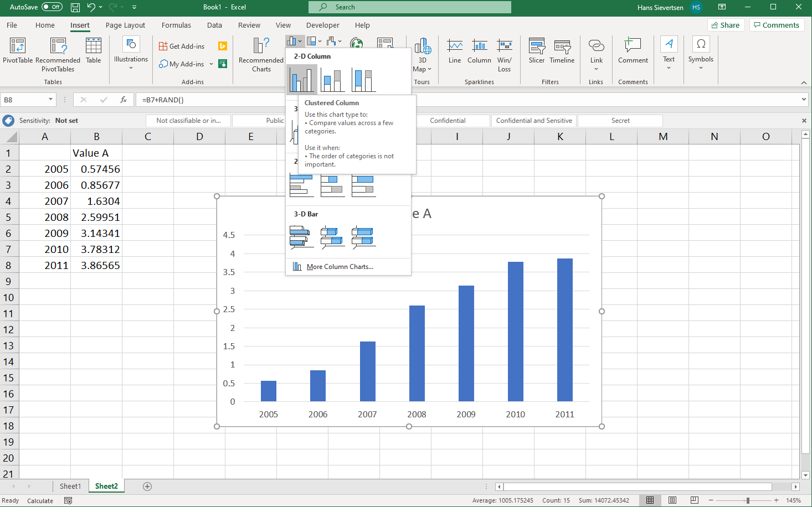Collapse the ribbon
The image size is (812, 507).
(804, 82)
